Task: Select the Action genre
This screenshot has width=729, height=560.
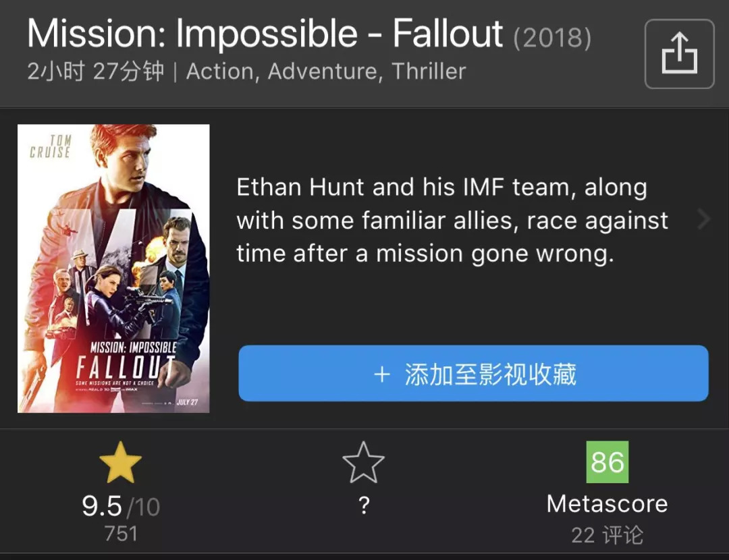Action: point(219,72)
